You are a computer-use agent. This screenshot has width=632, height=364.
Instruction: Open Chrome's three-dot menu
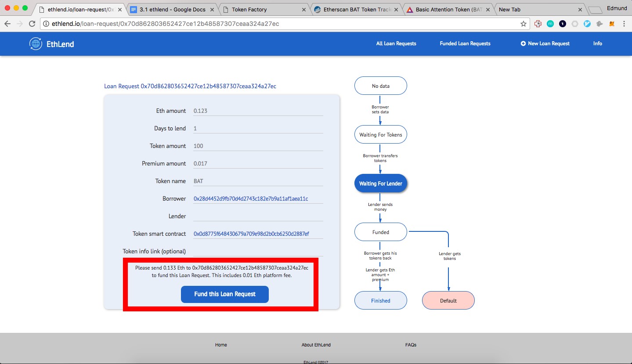coord(624,24)
